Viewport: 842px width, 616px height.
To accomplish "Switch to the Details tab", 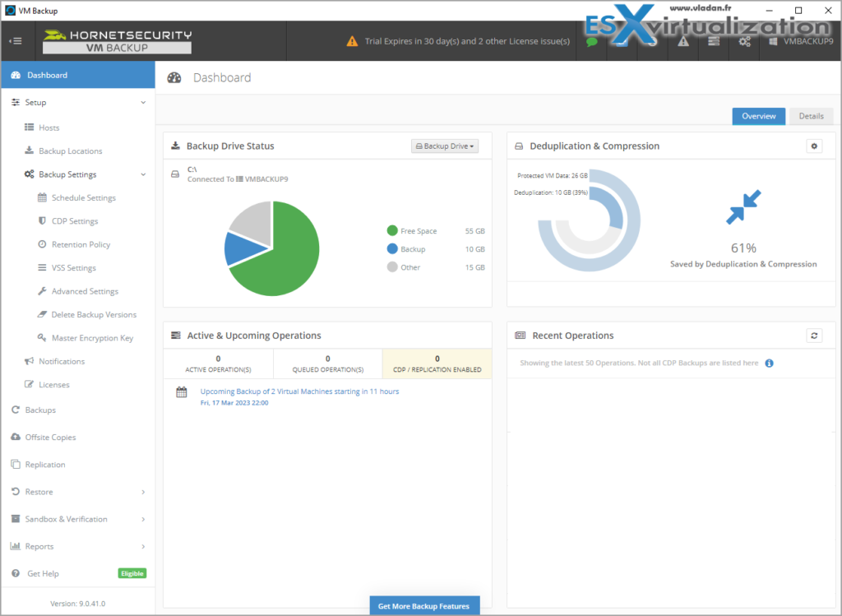I will (x=811, y=116).
